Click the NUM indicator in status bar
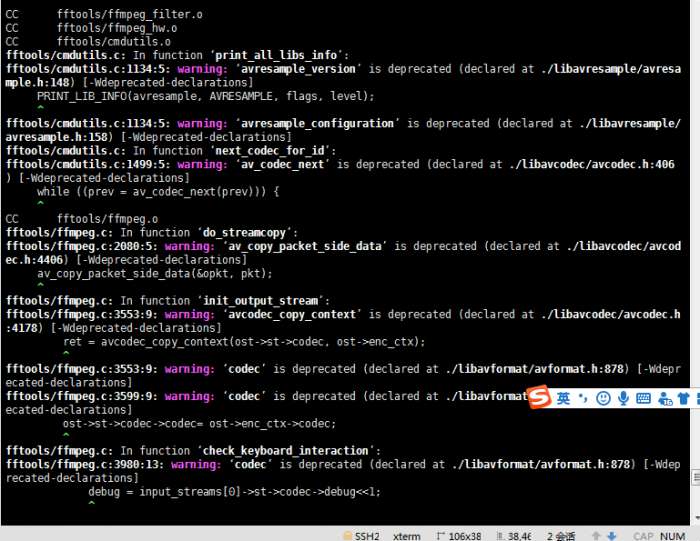700x541 pixels. click(672, 536)
